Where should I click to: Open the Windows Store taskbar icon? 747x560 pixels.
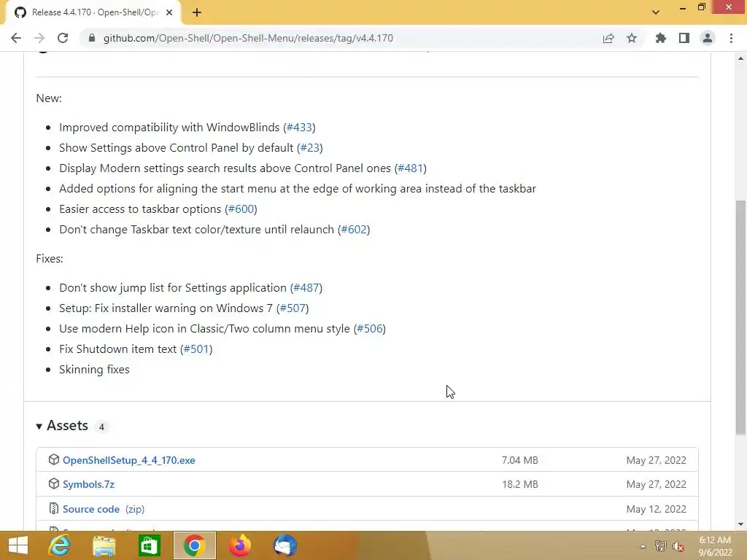point(149,545)
